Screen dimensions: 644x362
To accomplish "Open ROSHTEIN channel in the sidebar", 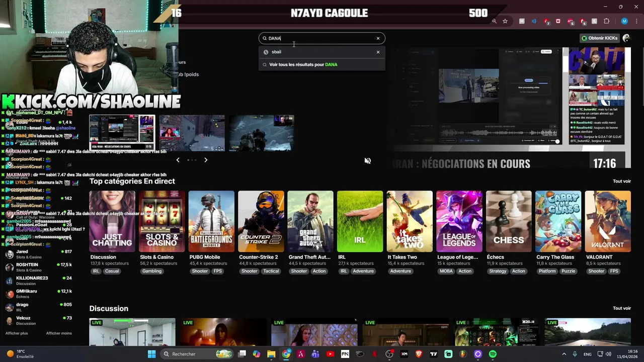I will [x=39, y=267].
